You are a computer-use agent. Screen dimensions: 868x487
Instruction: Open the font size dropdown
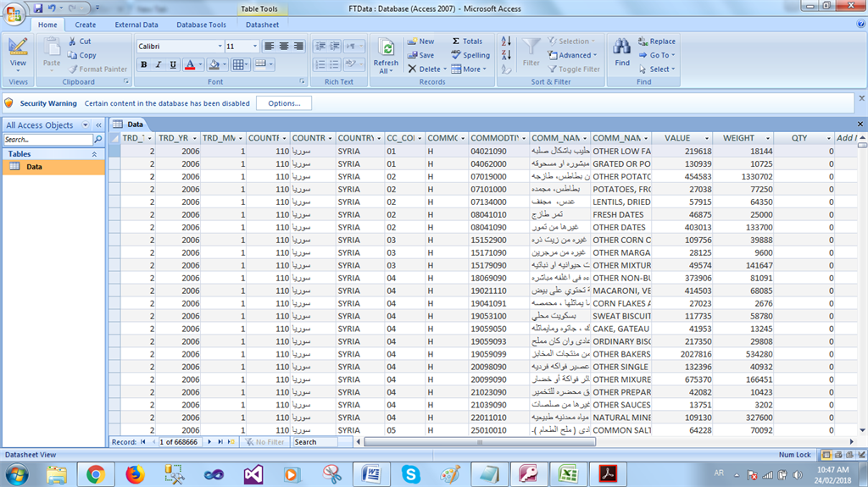point(254,47)
